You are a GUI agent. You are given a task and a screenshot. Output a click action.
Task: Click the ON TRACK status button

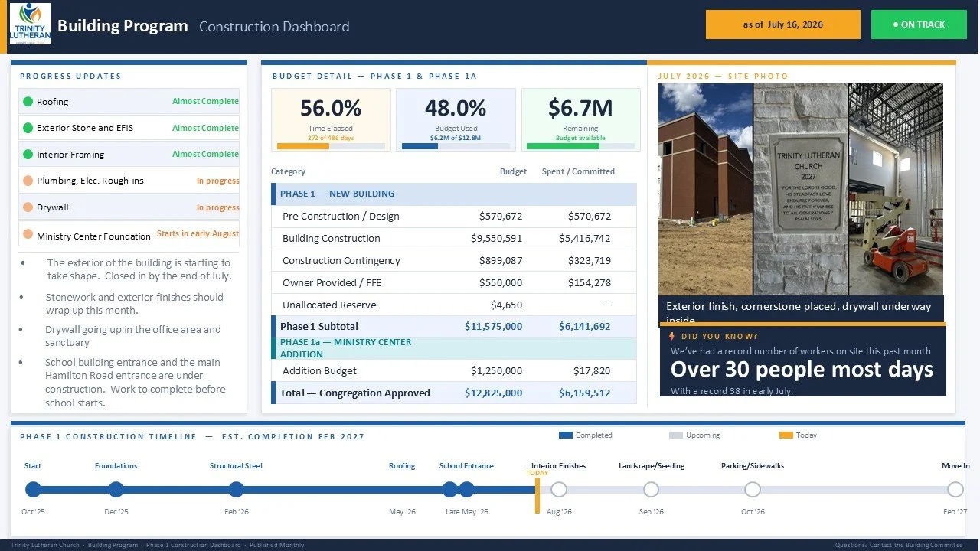coord(919,24)
